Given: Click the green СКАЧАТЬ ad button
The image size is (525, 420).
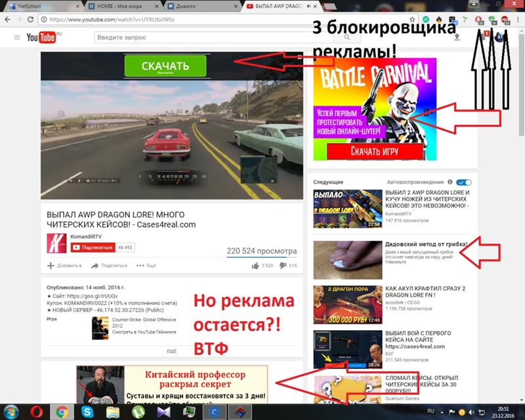Looking at the screenshot, I should (x=165, y=66).
